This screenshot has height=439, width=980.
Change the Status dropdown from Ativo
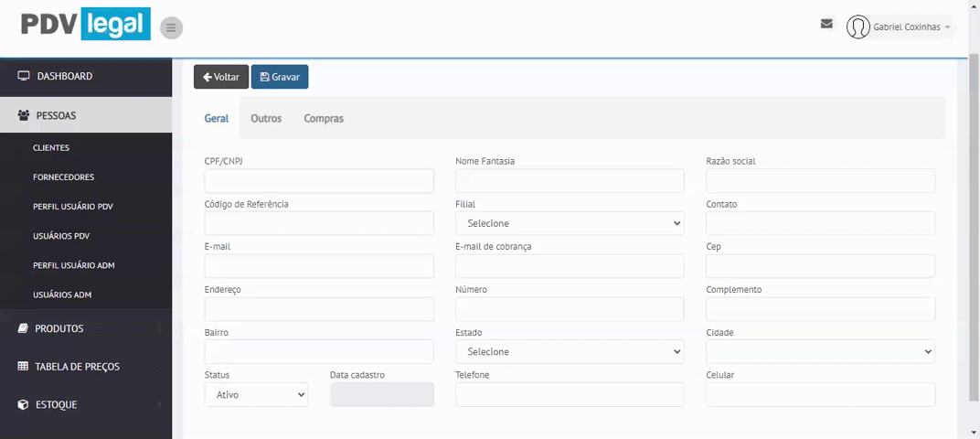(256, 394)
